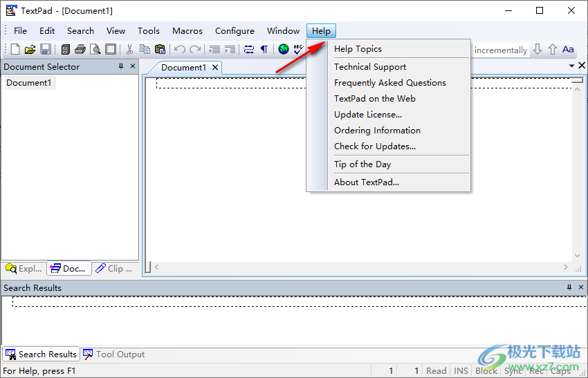
Task: Decrease indent toolbar icon
Action: (x=214, y=49)
